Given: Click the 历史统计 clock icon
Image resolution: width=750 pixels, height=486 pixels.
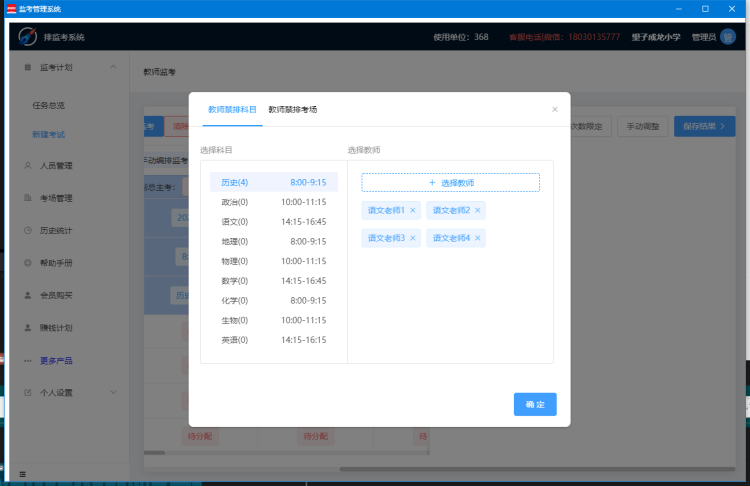Looking at the screenshot, I should [x=28, y=230].
